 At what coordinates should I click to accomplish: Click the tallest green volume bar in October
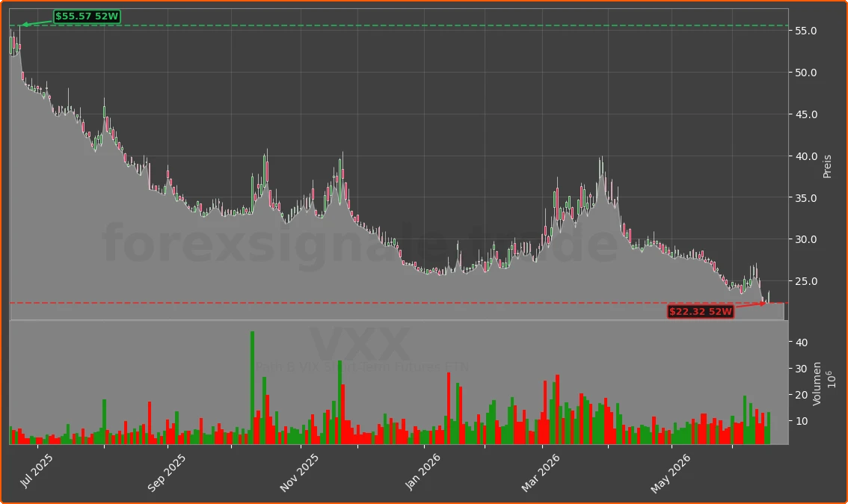pyautogui.click(x=252, y=388)
